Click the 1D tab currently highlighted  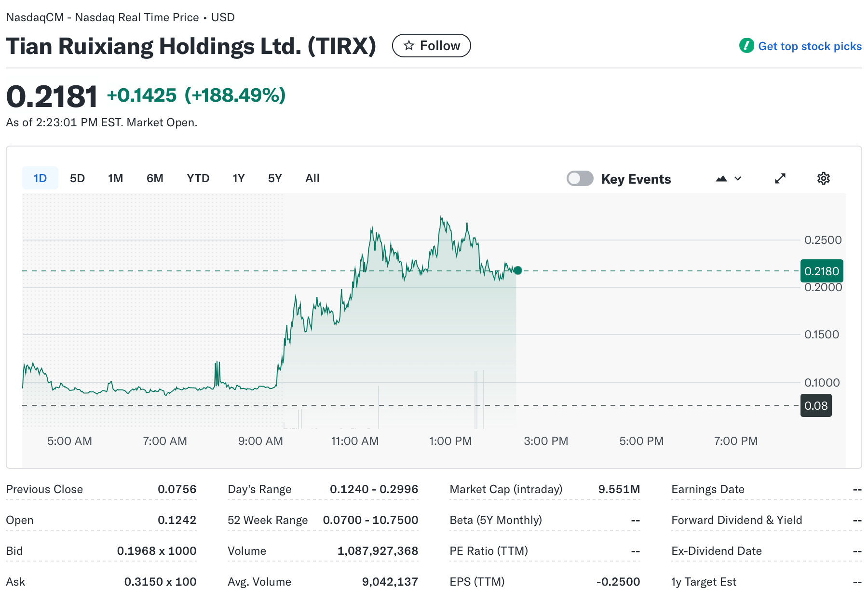pos(40,178)
